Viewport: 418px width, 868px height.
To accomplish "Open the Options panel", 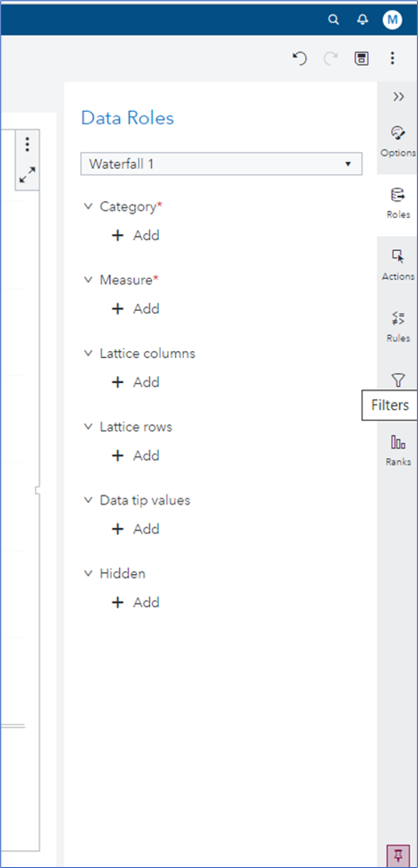I will click(x=398, y=140).
